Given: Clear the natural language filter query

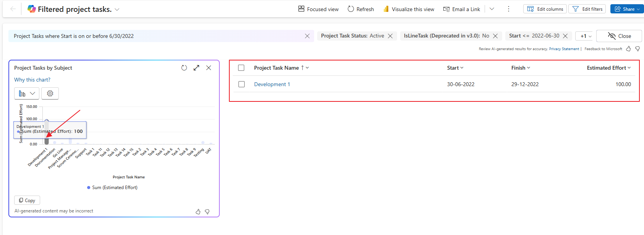Looking at the screenshot, I should click(x=307, y=36).
